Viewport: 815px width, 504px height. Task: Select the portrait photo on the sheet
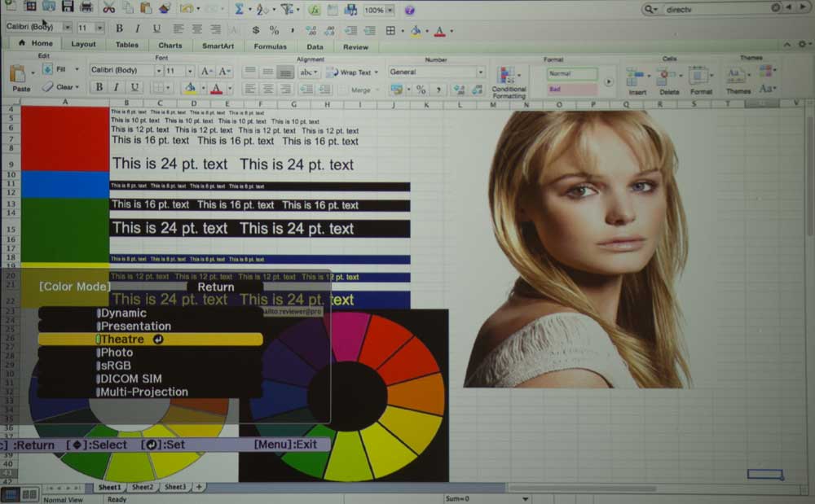pyautogui.click(x=578, y=250)
